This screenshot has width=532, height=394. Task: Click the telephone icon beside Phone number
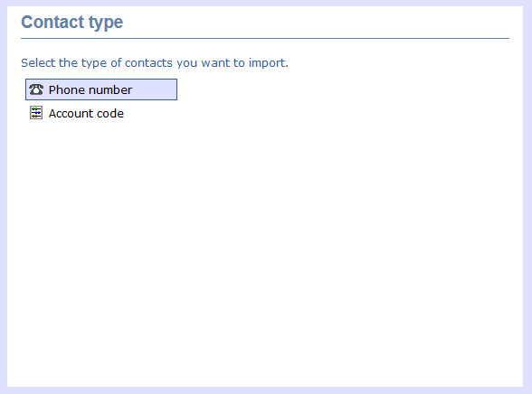pyautogui.click(x=36, y=89)
